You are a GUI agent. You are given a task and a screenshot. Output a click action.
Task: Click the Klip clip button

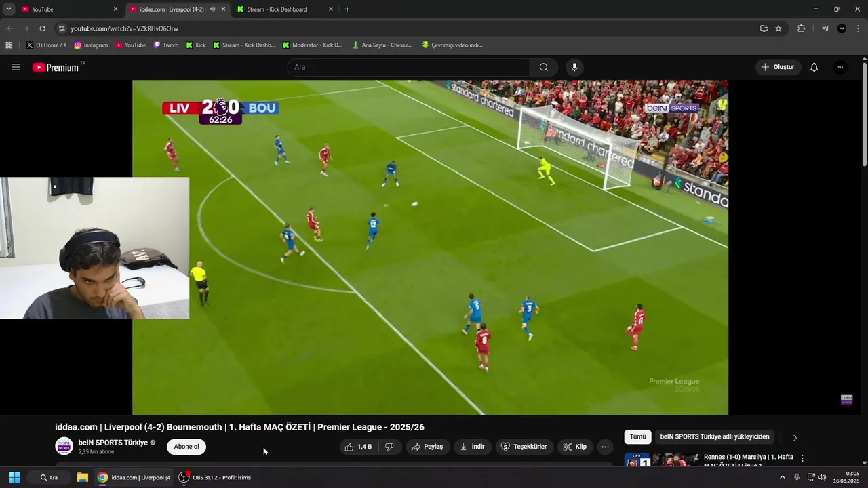[x=575, y=447]
